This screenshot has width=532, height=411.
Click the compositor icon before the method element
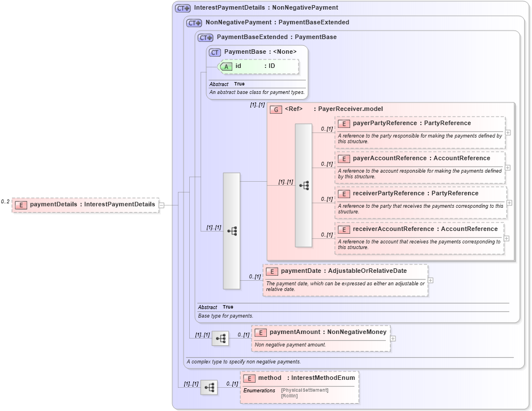tap(209, 387)
